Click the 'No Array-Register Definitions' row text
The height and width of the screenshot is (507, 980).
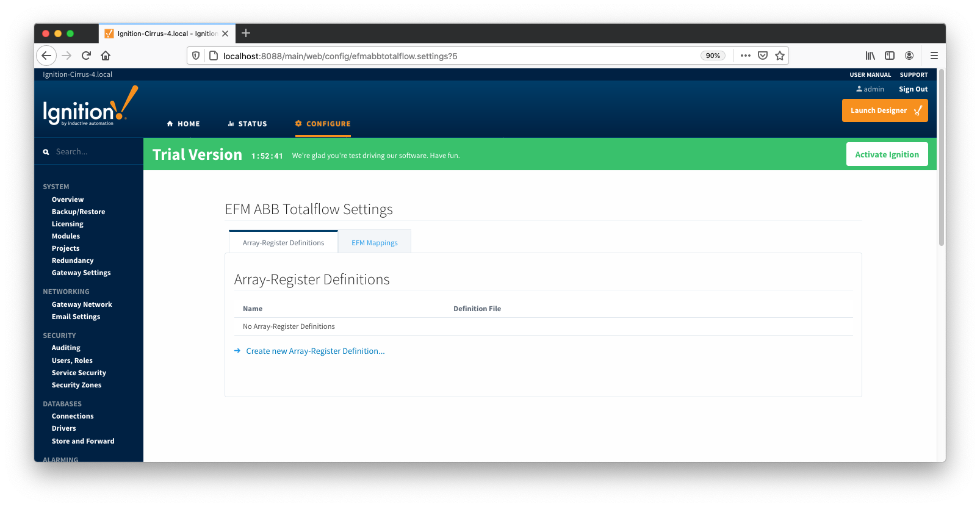click(x=289, y=326)
